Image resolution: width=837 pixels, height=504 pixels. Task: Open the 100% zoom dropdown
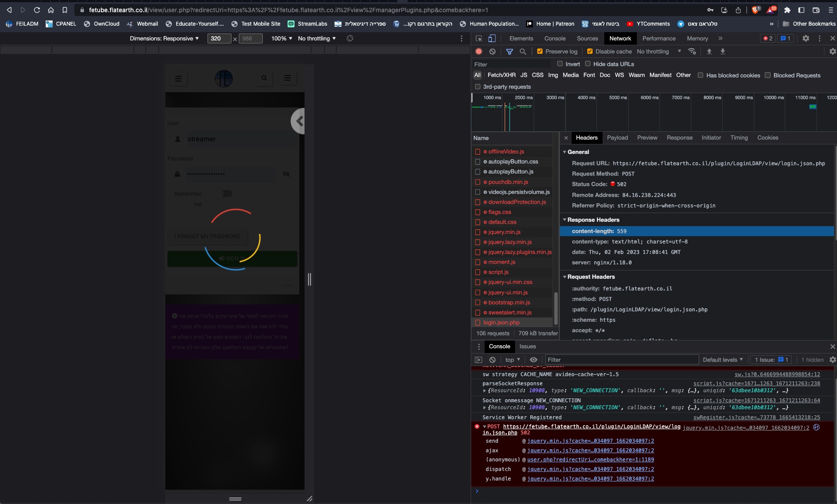tap(282, 38)
